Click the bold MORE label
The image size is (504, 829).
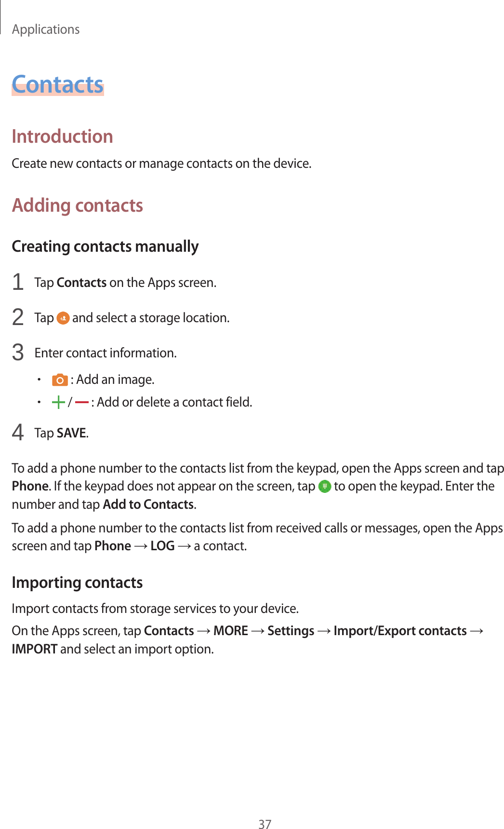[x=231, y=631]
